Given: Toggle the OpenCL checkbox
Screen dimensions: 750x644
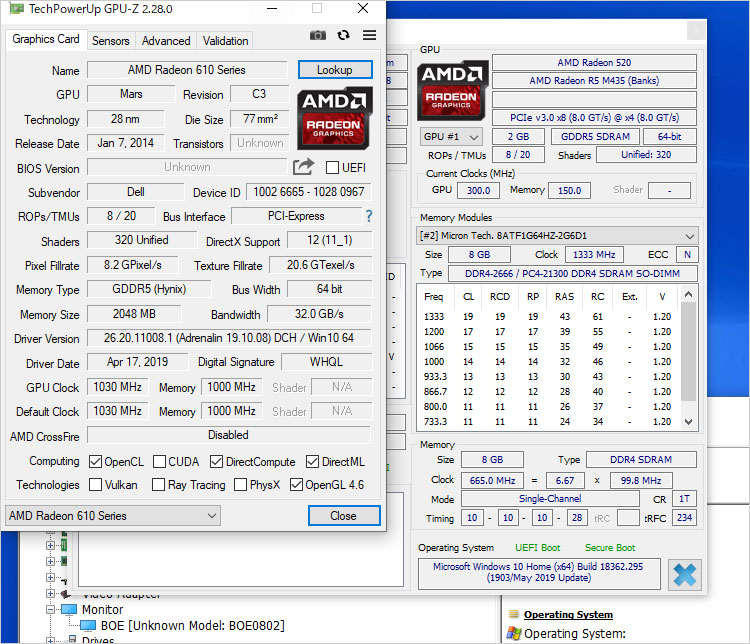Looking at the screenshot, I should coord(95,462).
